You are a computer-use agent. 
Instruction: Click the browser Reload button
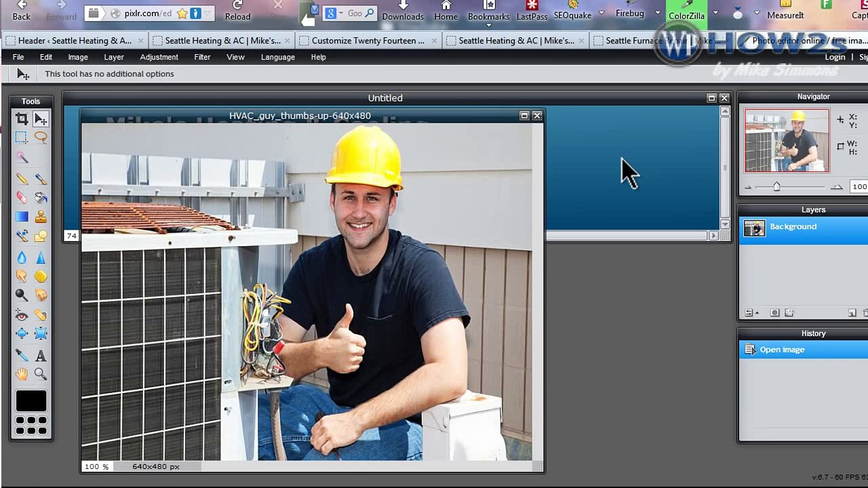tap(237, 11)
